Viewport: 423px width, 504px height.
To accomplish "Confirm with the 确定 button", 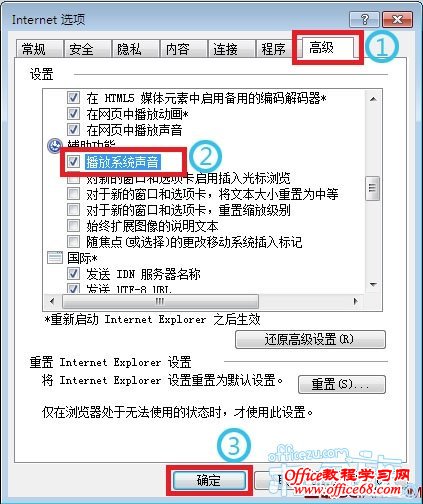I will coord(209,480).
